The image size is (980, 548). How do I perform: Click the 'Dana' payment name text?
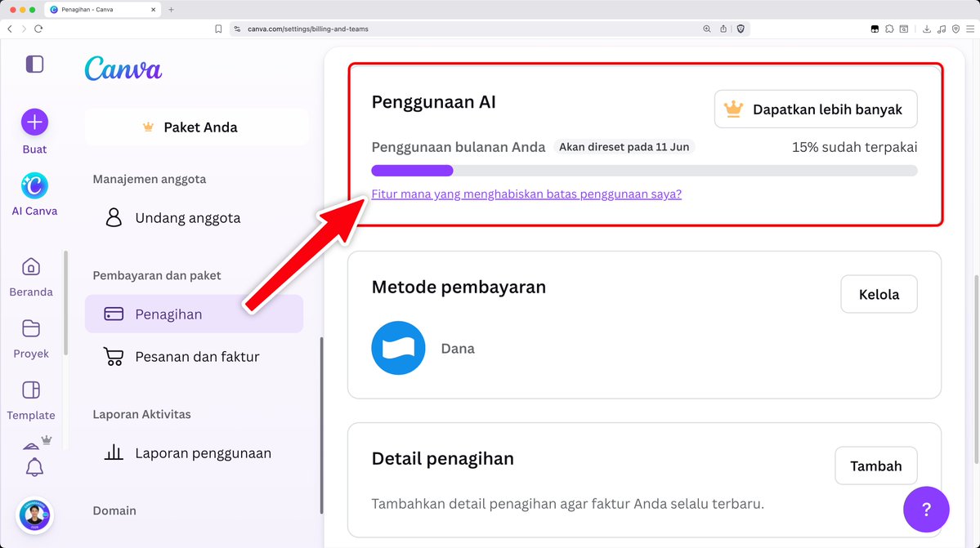tap(458, 348)
